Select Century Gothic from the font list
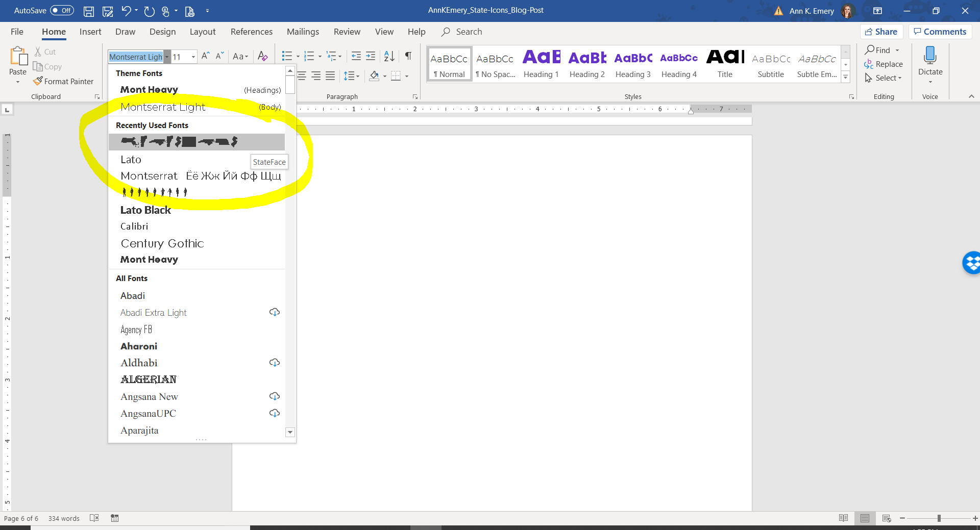The width and height of the screenshot is (980, 530). [162, 243]
